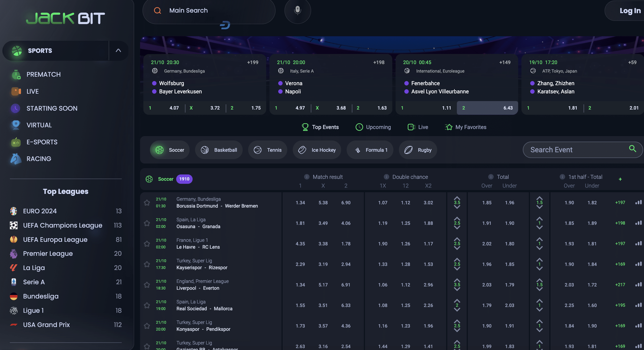Select Wolfsburg home win odds 4.07
This screenshot has height=350, width=644.
[164, 108]
